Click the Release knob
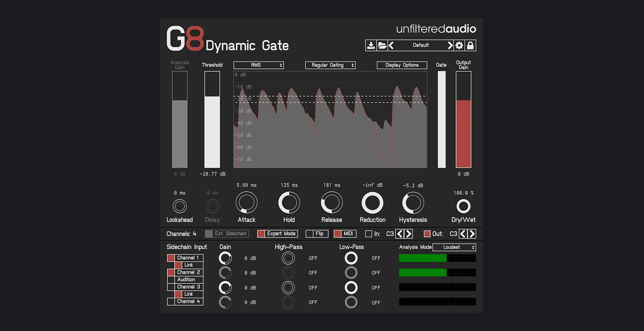Screen dimensions: 644x331 click(x=332, y=202)
